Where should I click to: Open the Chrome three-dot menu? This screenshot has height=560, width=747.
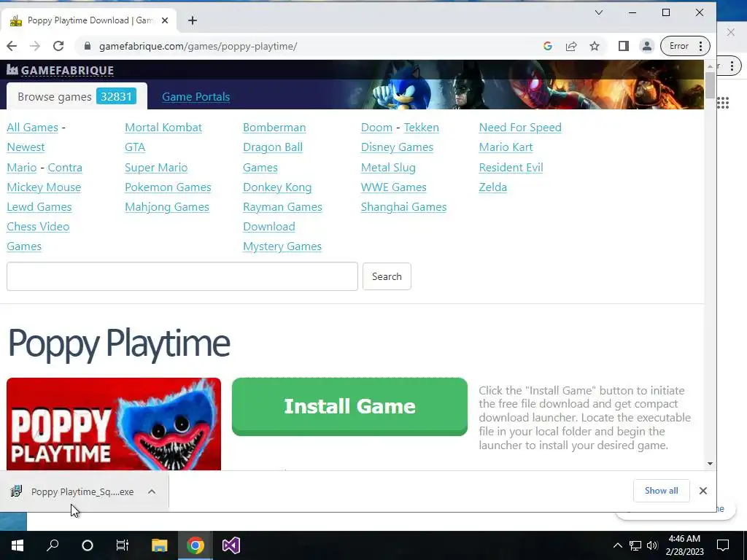pos(700,46)
